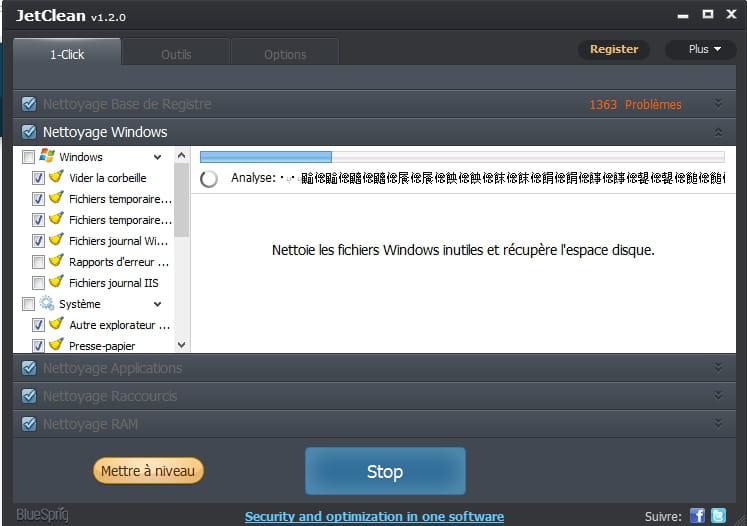Viewport: 747px width, 526px height.
Task: Click the tree list scroll down arrow
Action: point(181,344)
